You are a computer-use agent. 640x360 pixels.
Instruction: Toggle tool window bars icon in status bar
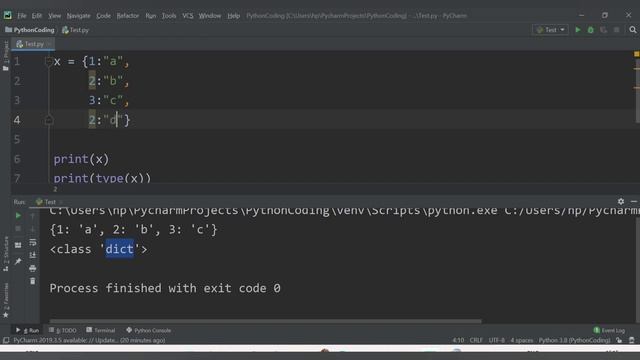pyautogui.click(x=6, y=340)
